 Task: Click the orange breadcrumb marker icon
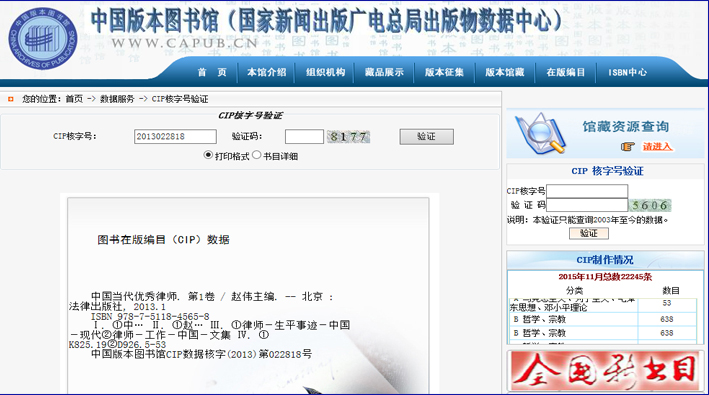pyautogui.click(x=11, y=99)
